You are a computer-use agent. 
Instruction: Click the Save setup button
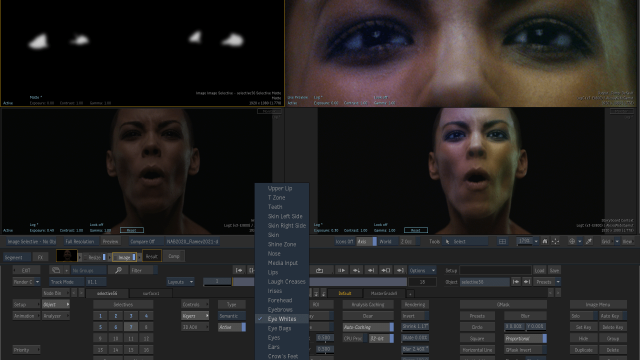554,270
